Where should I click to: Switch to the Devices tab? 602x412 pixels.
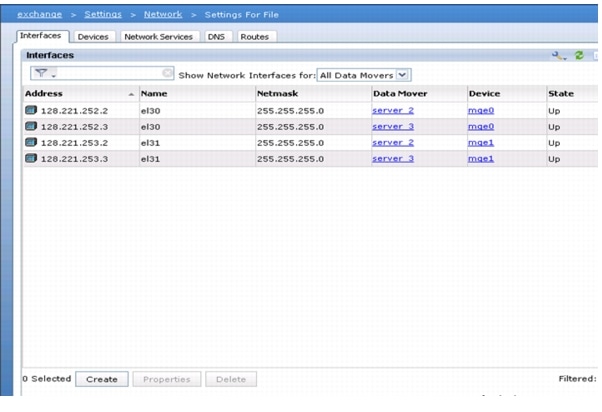click(x=93, y=36)
